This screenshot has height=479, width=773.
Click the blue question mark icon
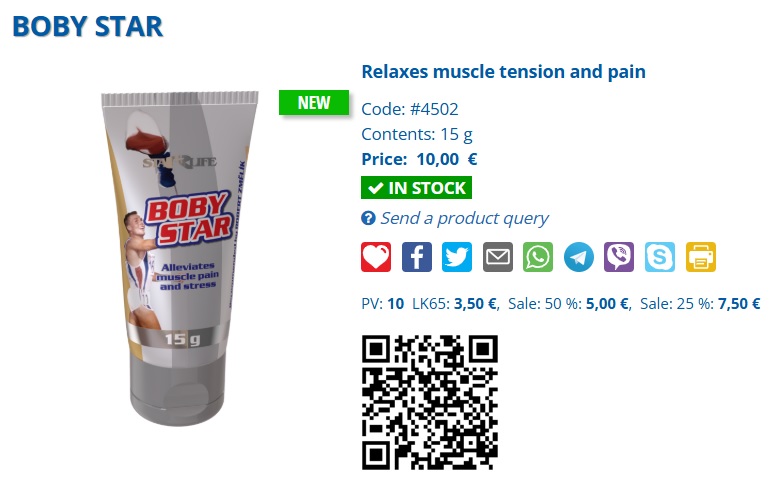[368, 218]
